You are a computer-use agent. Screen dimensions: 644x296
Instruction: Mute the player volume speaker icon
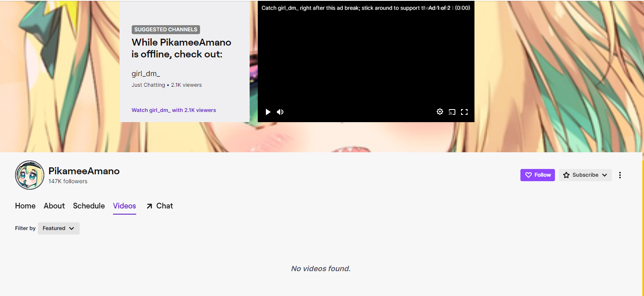(x=280, y=112)
